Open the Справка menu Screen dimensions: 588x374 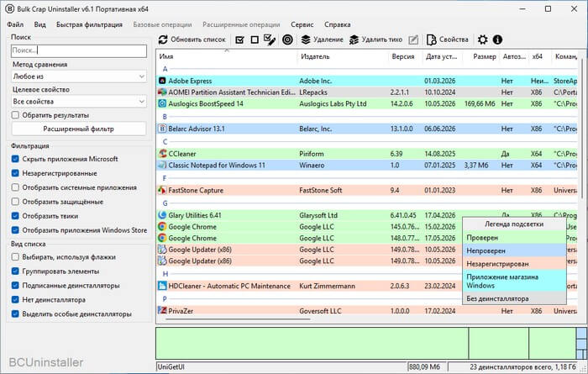[337, 24]
